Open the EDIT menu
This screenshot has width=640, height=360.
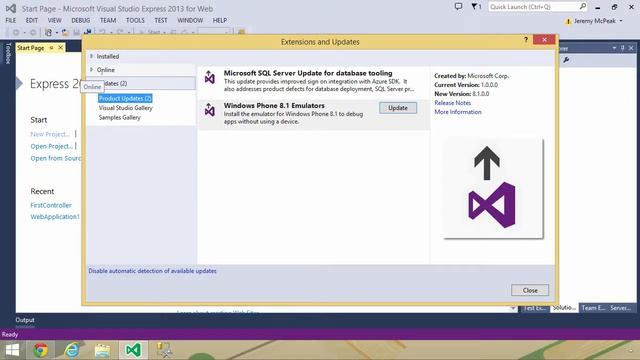click(x=31, y=20)
